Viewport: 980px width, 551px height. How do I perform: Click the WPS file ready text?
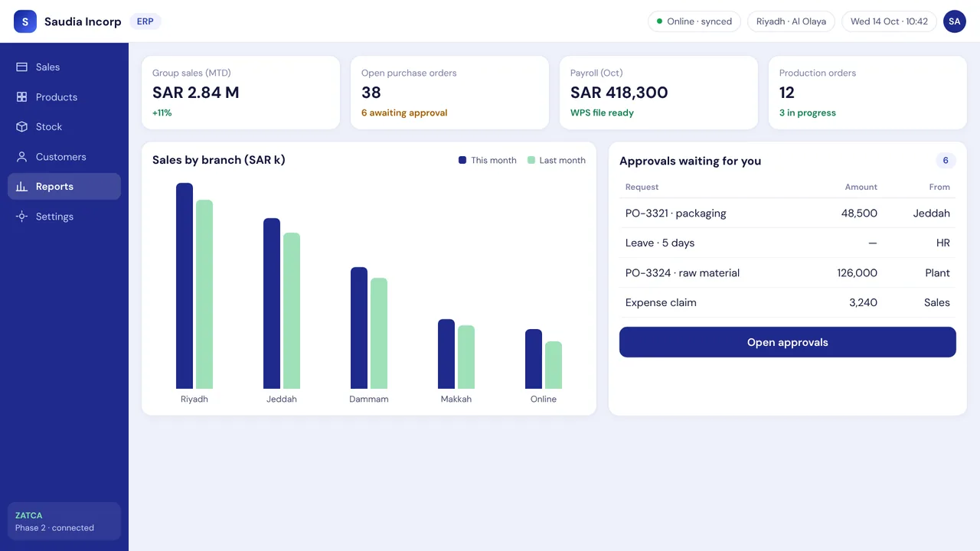602,113
